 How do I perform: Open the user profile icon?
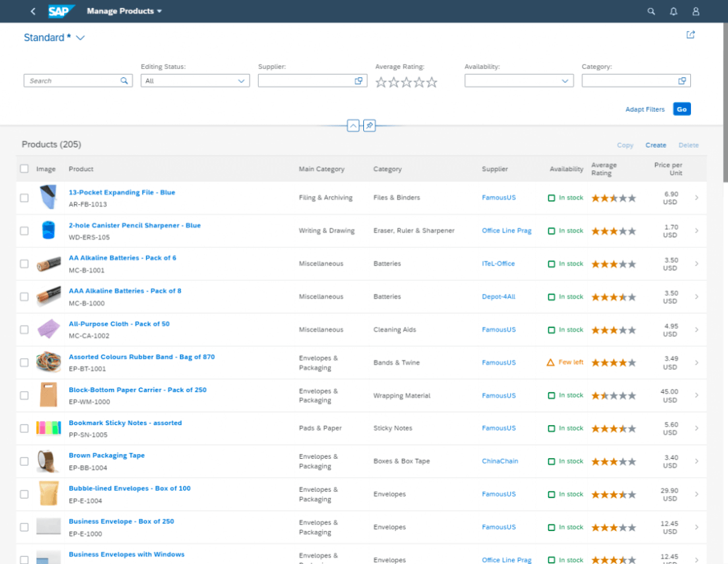[x=696, y=11]
